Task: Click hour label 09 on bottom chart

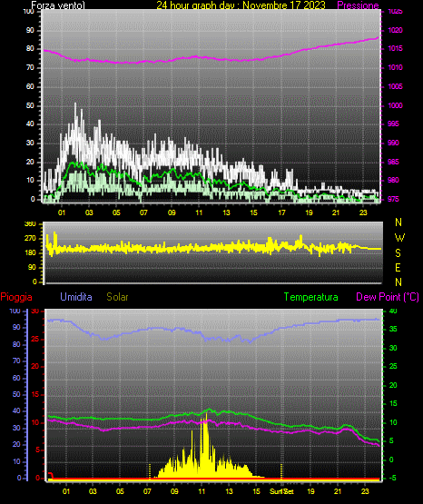Action: coord(174,491)
